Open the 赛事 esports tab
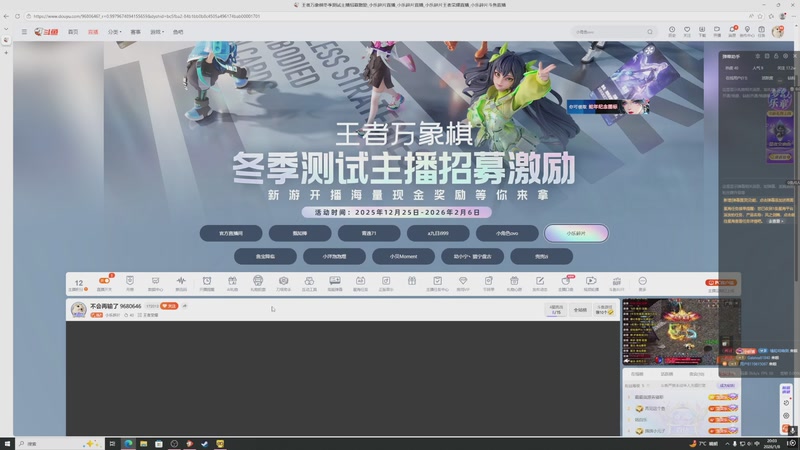The image size is (800, 450). pyautogui.click(x=135, y=32)
